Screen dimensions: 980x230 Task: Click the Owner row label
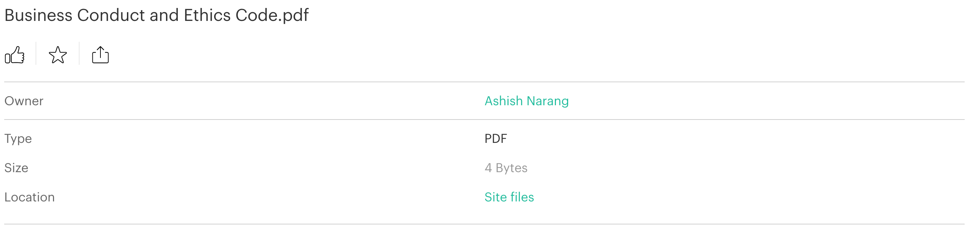(x=24, y=101)
